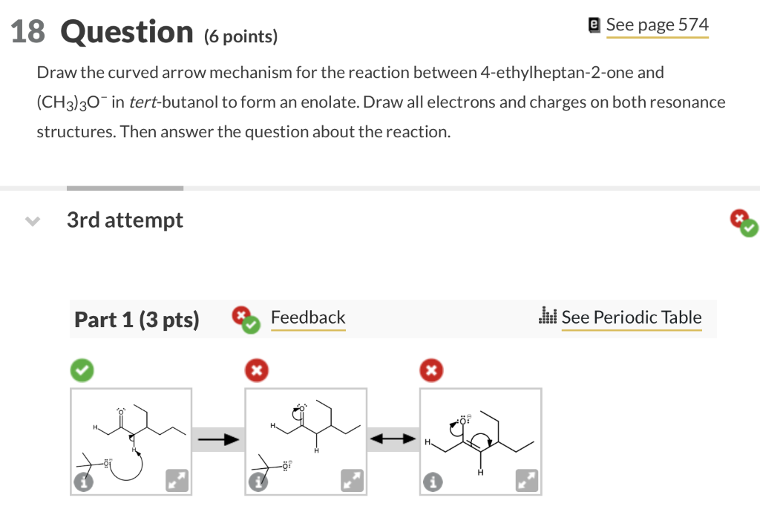Viewport: 760px width, 532px height.
Task: Select the middle resonance structure thumbnail
Action: click(306, 441)
